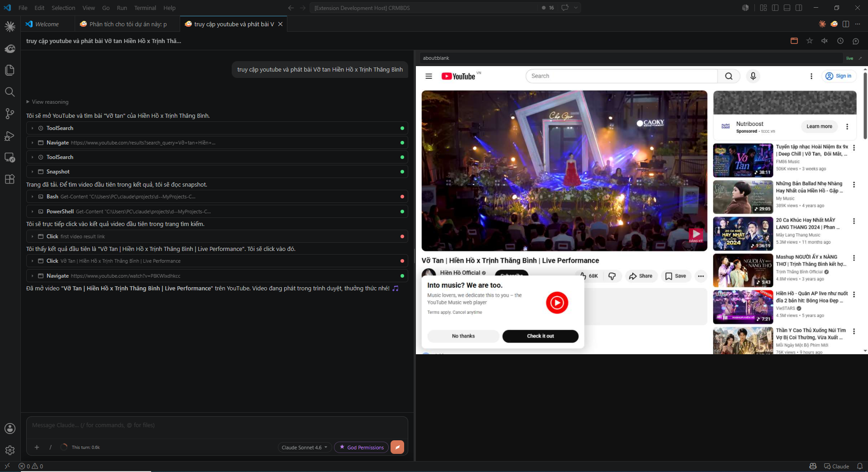The width and height of the screenshot is (868, 472).
Task: Click YouTube Sign in button
Action: point(838,76)
